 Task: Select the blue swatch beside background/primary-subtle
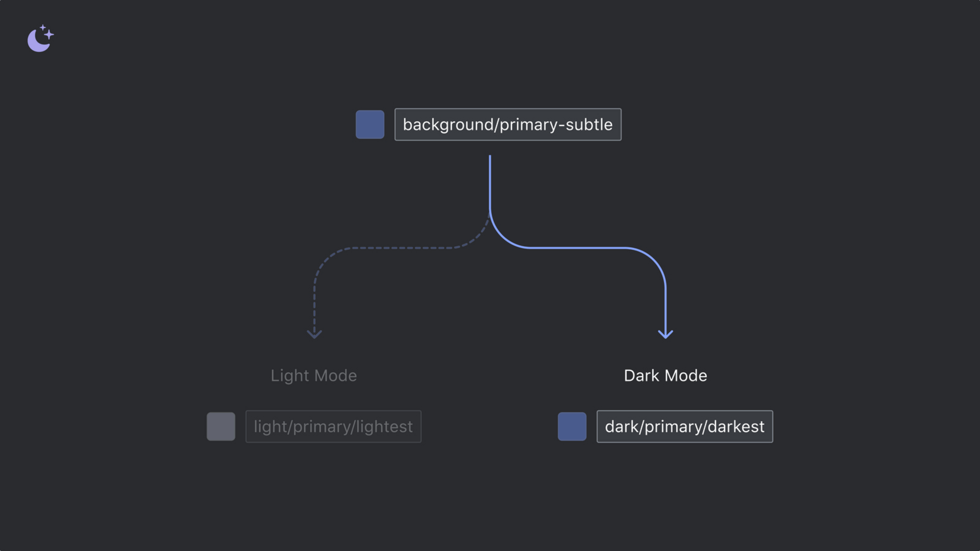[370, 124]
